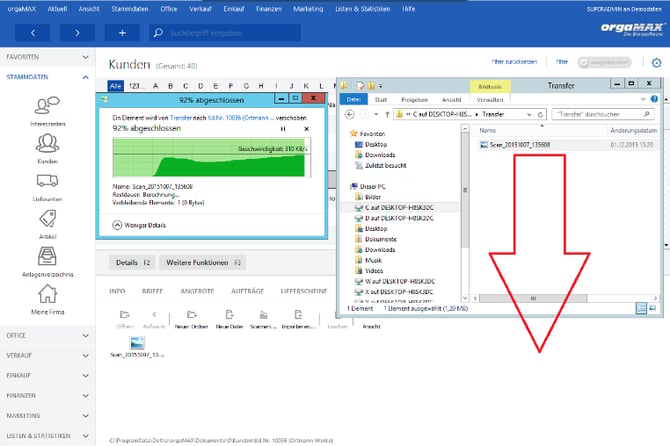The image size is (670, 446).
Task: Click the Öffnen folder icon
Action: coord(125,315)
